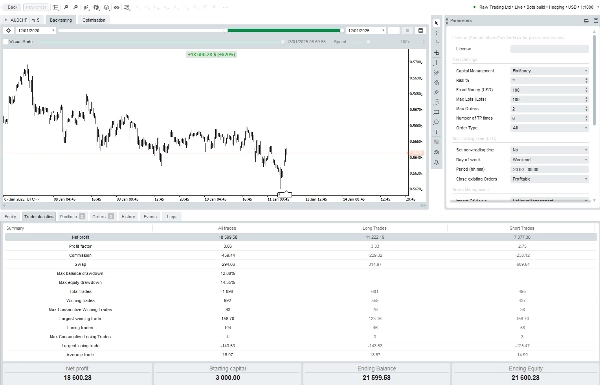The width and height of the screenshot is (600, 385).
Task: Choose the vertical line drawing tool
Action: [x=436, y=63]
